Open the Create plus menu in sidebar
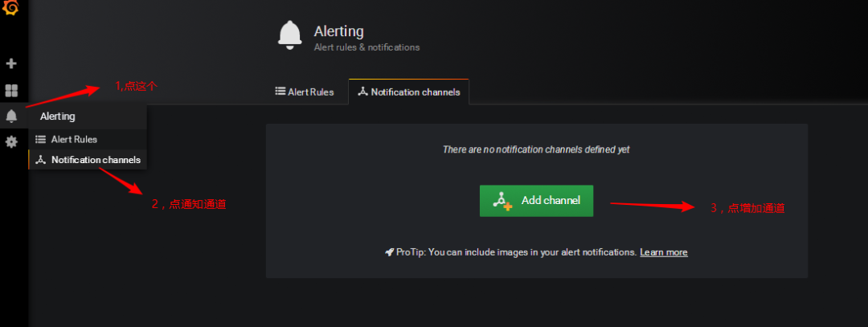The image size is (868, 327). point(11,63)
